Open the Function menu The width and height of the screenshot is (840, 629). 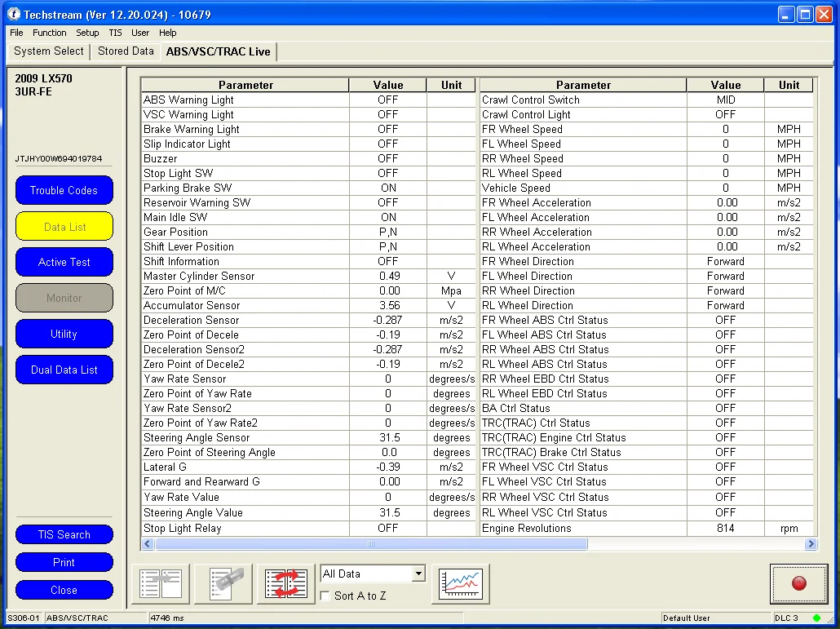tap(49, 33)
